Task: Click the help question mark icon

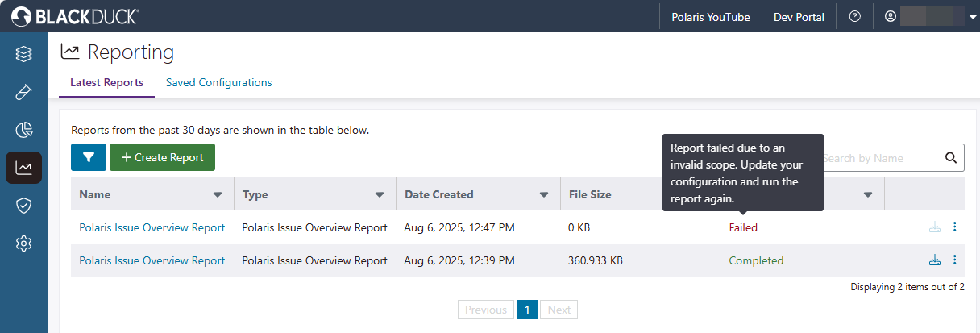Action: (855, 16)
